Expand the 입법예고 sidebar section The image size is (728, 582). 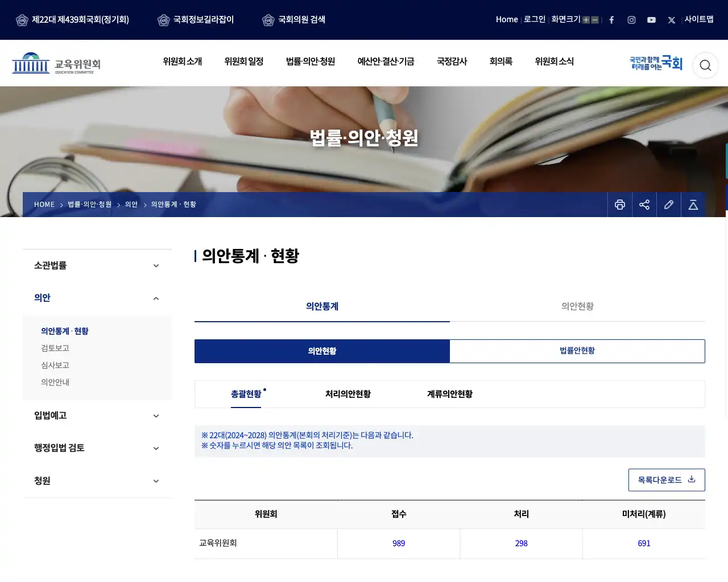point(97,415)
